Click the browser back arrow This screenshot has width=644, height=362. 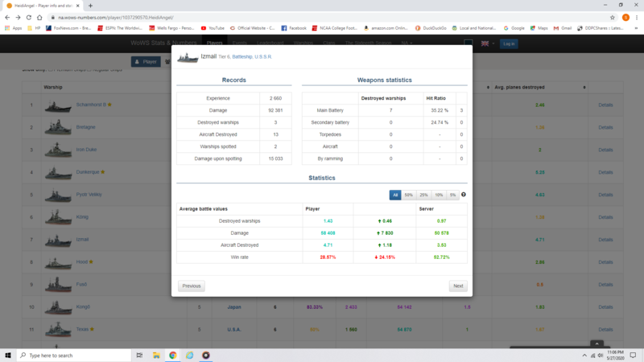[7, 18]
